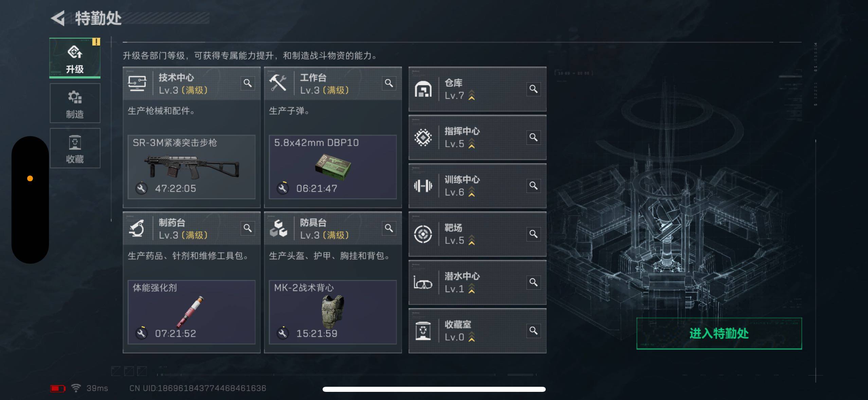Viewport: 868px width, 400px height.
Task: Inspect 仓库 with its magnifier icon
Action: pyautogui.click(x=534, y=89)
